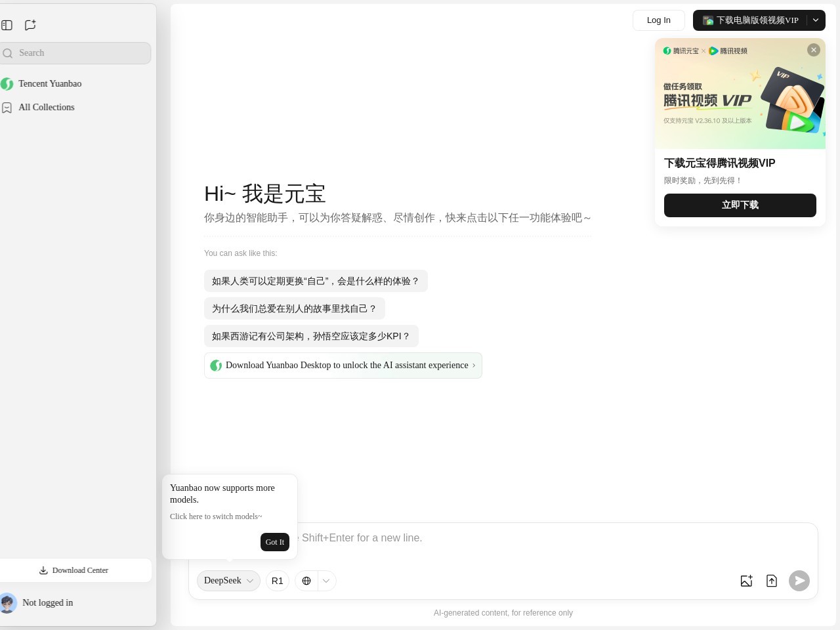Start a new chat icon
This screenshot has width=840, height=630.
coord(30,25)
